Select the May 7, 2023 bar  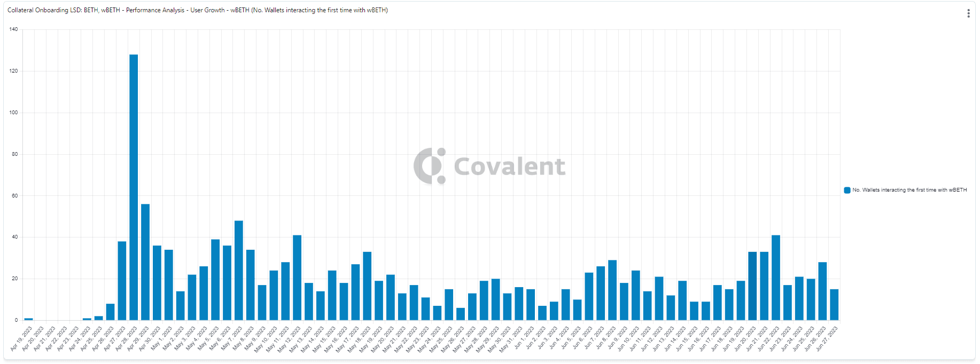[239, 270]
